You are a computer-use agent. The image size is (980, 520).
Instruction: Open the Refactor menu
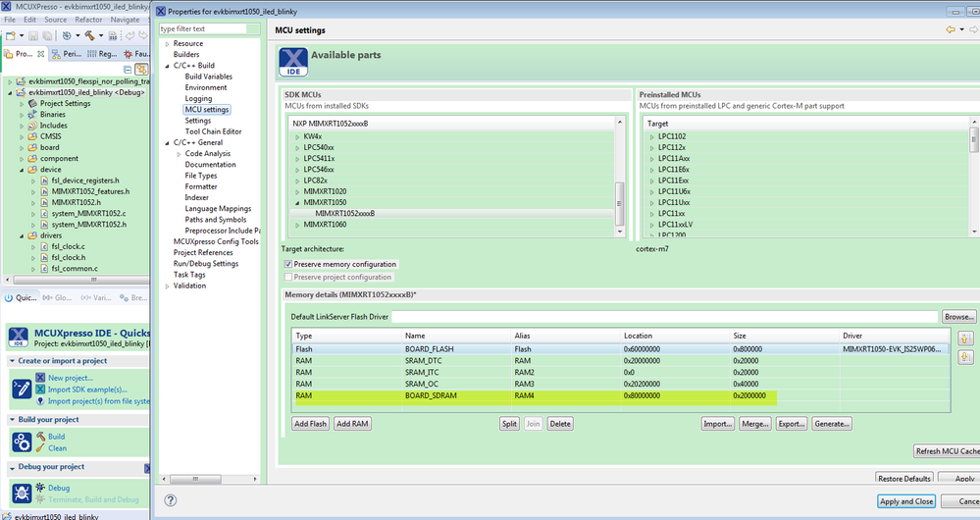pos(88,20)
